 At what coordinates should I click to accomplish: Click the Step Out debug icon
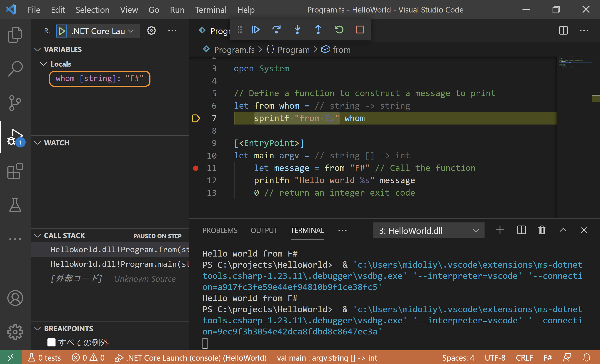(x=318, y=30)
